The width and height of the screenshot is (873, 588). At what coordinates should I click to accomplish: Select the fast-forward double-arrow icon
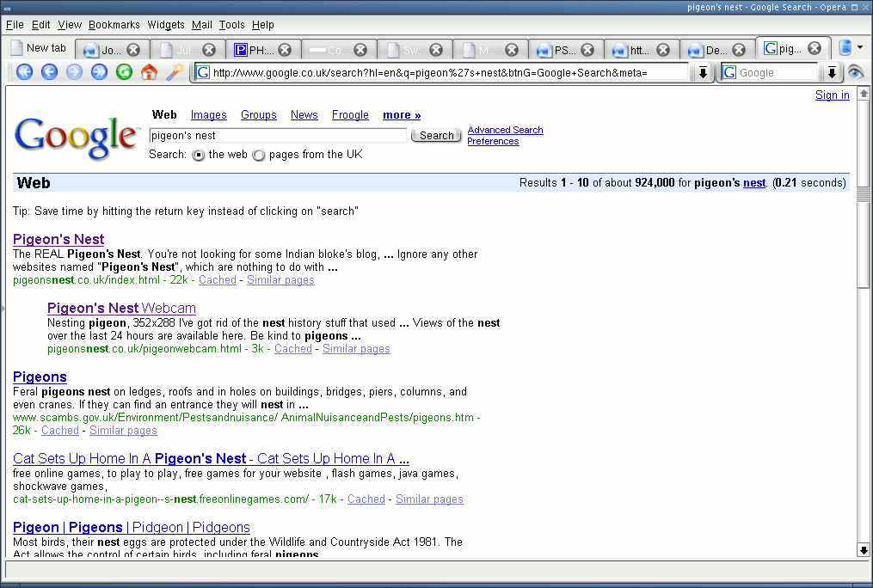(x=97, y=72)
